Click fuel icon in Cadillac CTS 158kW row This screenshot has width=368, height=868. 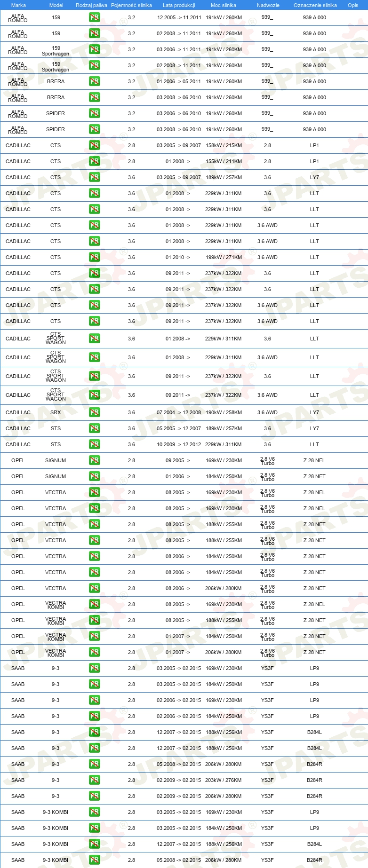tap(94, 145)
